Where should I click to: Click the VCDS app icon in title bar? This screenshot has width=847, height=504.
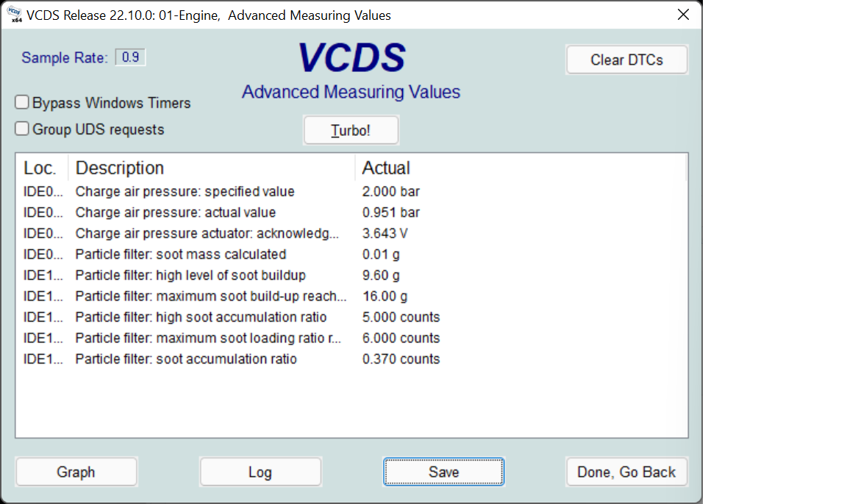tap(14, 15)
